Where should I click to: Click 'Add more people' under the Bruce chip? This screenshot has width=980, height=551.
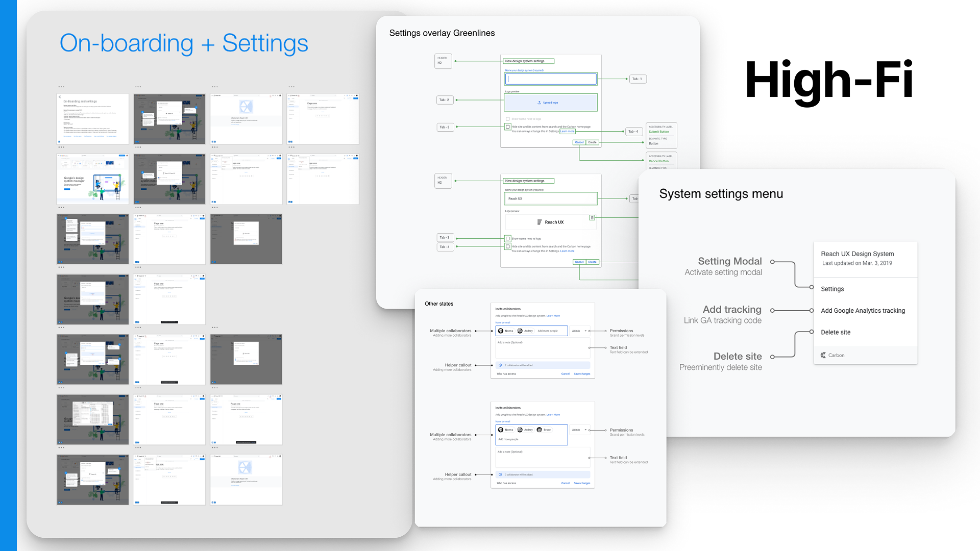tap(508, 439)
